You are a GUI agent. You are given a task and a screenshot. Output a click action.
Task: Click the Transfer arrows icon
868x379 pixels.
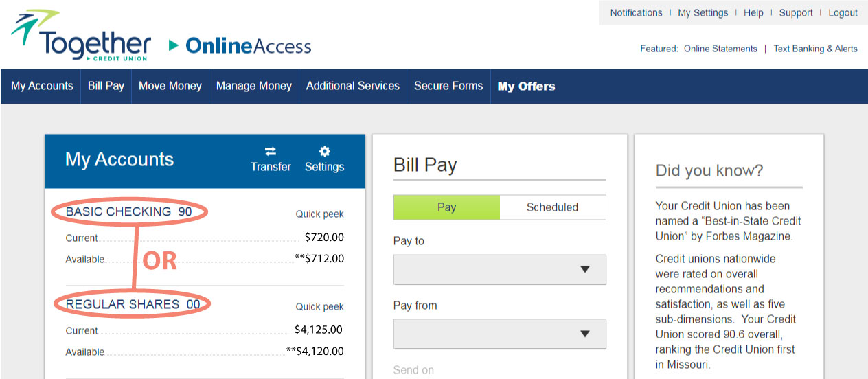coord(271,152)
